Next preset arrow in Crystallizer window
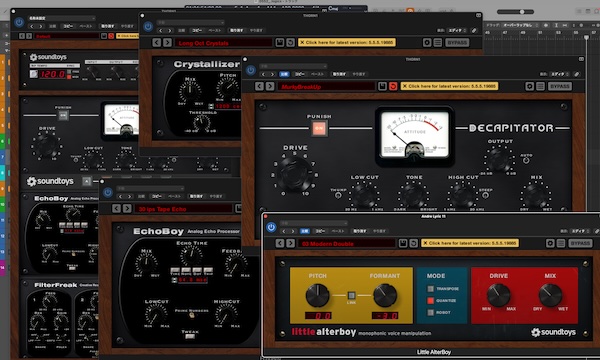 pos(167,42)
